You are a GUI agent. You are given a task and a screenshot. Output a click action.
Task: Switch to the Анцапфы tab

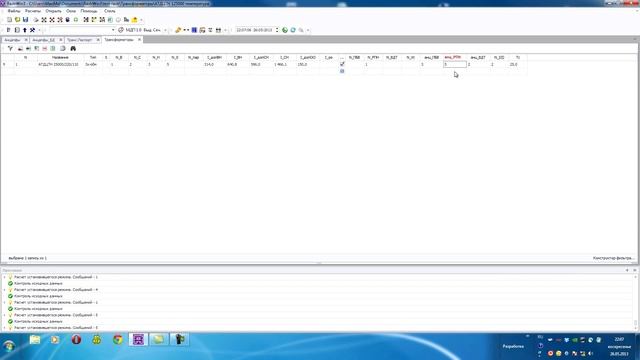pos(12,40)
